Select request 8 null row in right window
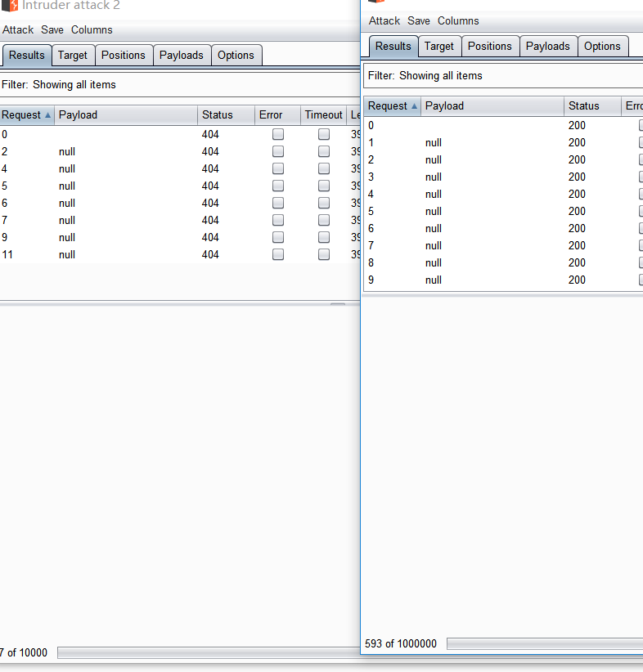The height and width of the screenshot is (672, 643). tap(503, 262)
